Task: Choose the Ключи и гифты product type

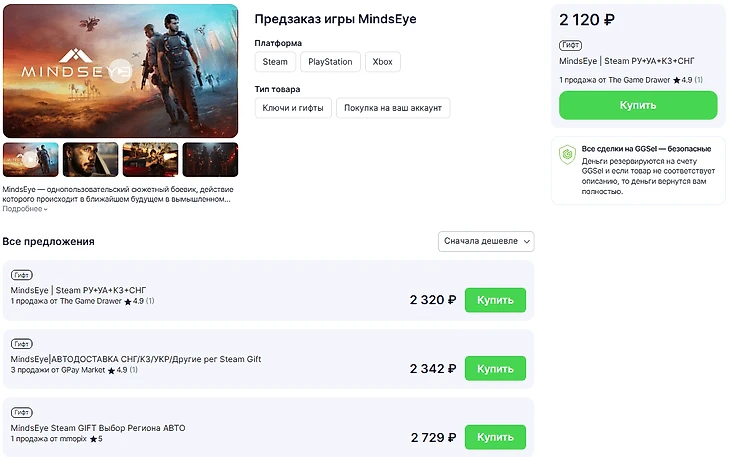Action: 293,107
